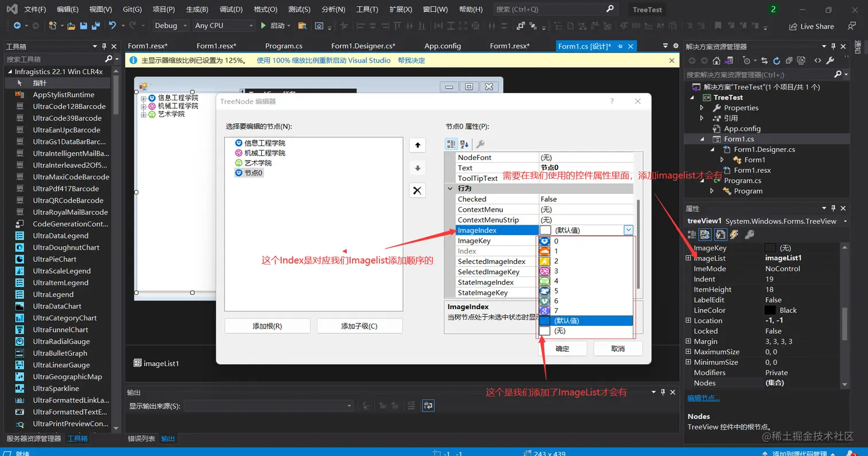Image resolution: width=868 pixels, height=456 pixels.
Task: Switch to the Form1.Designer.cs tab
Action: tap(363, 46)
